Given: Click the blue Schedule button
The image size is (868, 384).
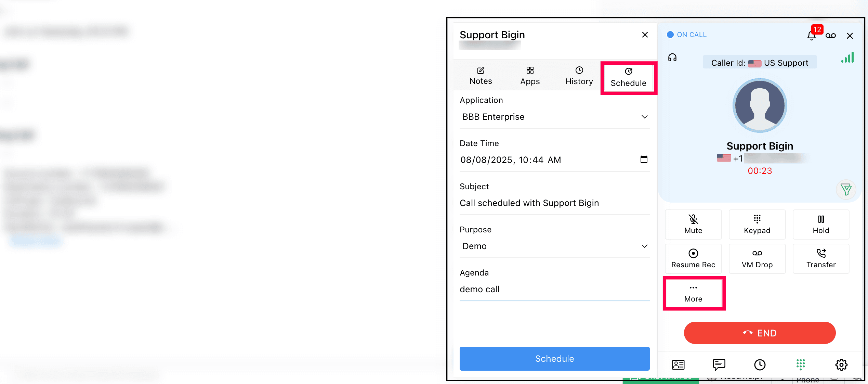Looking at the screenshot, I should tap(554, 359).
